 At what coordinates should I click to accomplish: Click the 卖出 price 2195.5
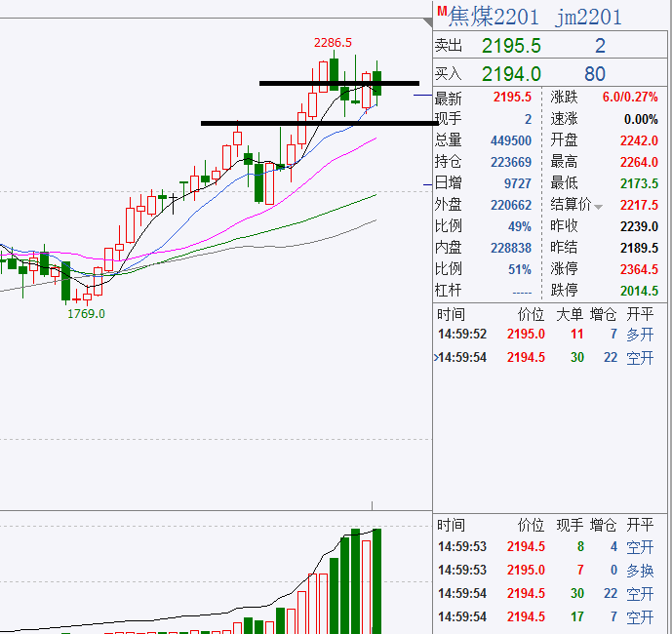511,46
